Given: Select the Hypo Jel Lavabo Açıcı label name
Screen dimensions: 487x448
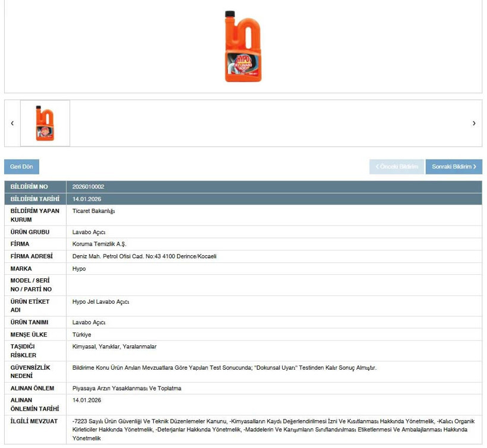Looking at the screenshot, I should pos(100,302).
